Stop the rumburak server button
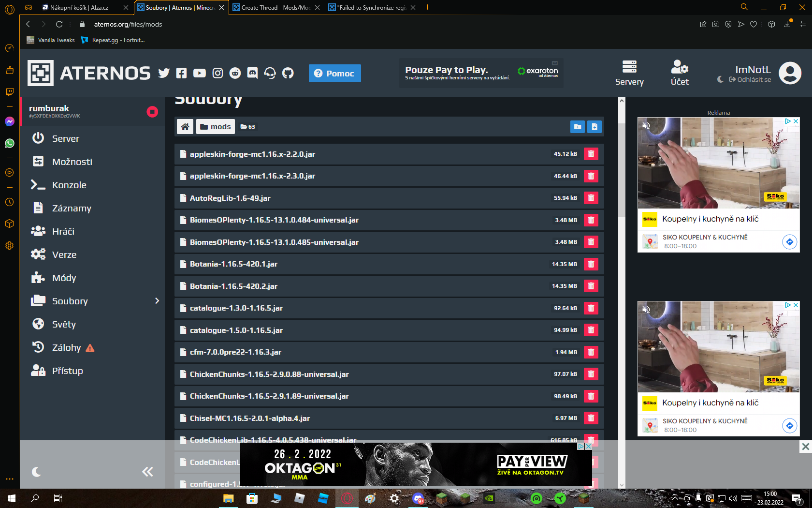 tap(152, 112)
